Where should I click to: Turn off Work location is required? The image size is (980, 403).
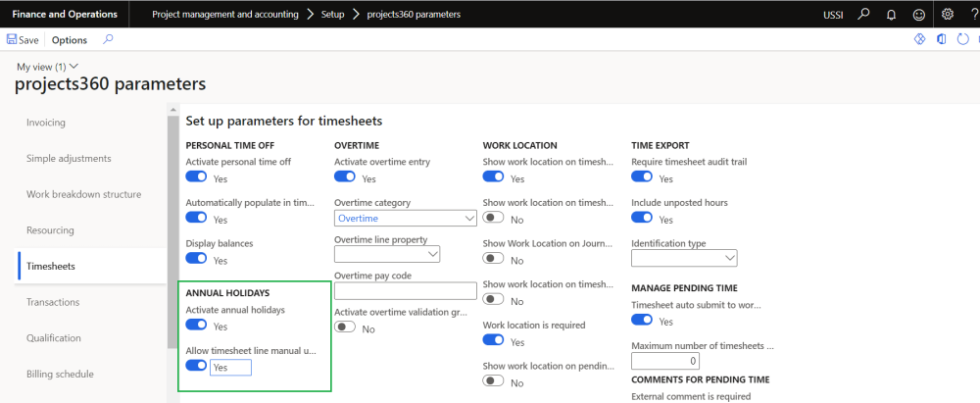point(494,340)
